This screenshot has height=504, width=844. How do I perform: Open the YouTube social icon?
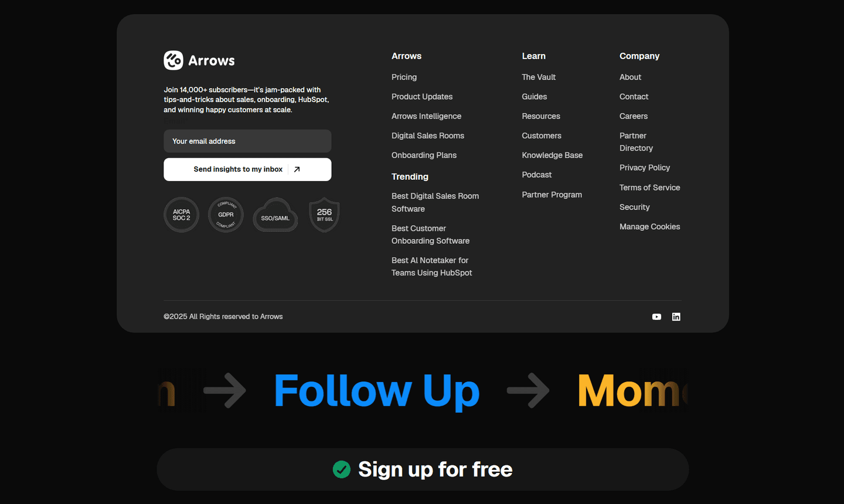coord(656,316)
